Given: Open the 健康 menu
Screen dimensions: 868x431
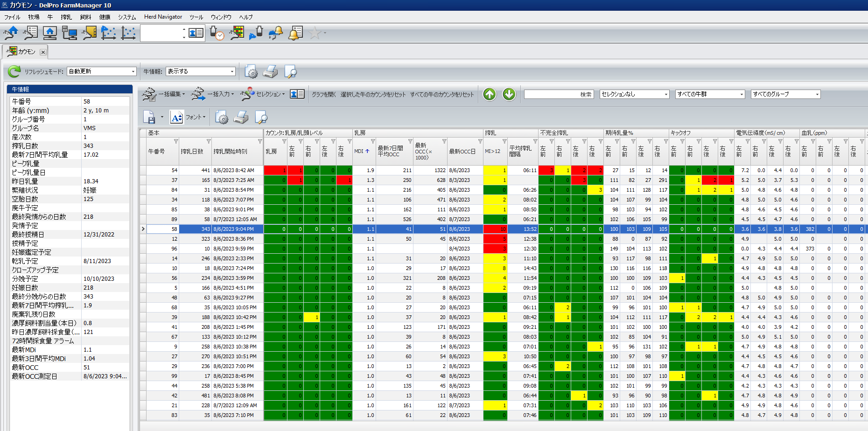Looking at the screenshot, I should click(105, 17).
